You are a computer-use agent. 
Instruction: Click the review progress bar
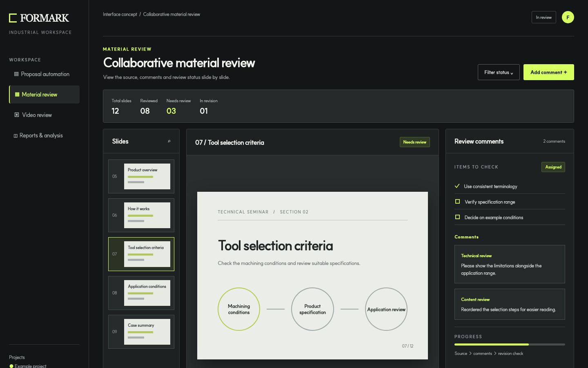[x=510, y=344]
